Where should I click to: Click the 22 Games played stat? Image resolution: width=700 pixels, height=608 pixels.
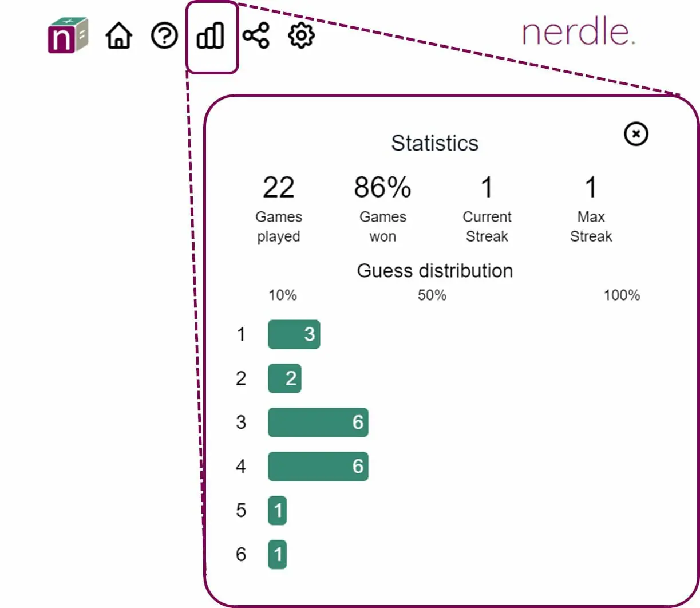(279, 188)
